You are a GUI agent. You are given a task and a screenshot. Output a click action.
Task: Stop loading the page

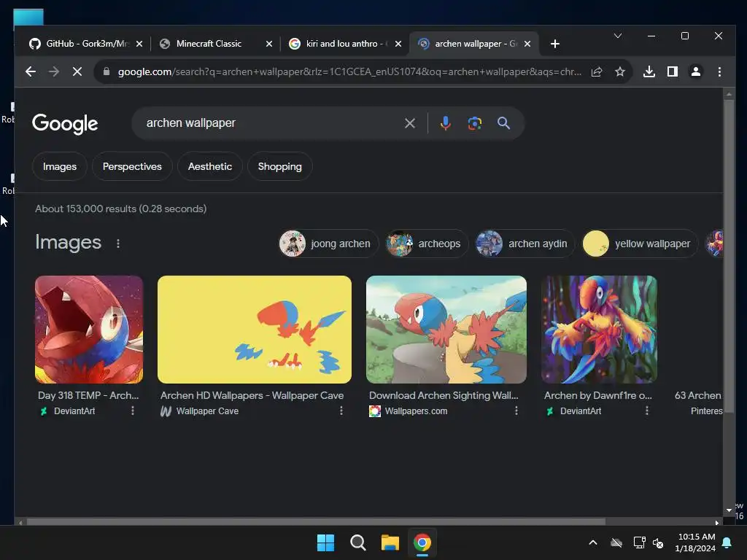(x=77, y=71)
